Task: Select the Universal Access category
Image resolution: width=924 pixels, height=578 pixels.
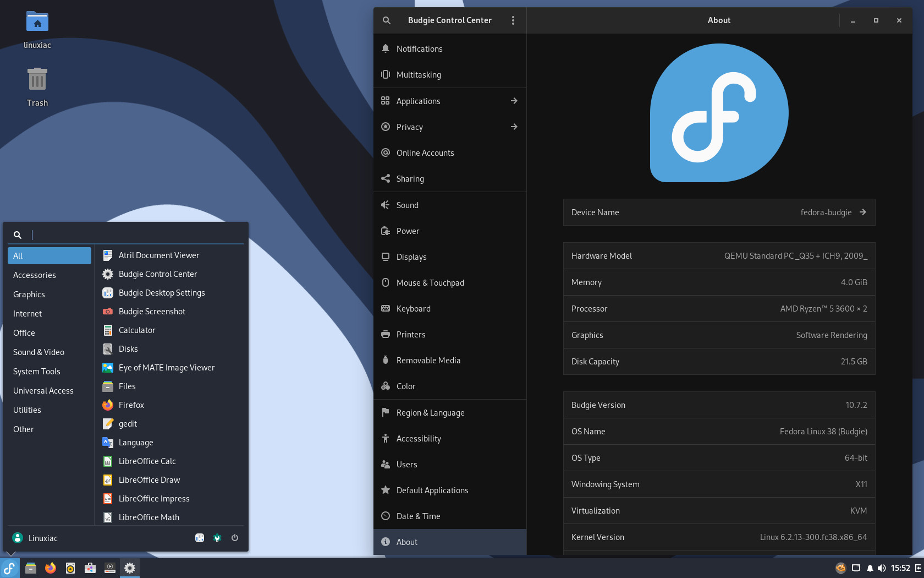Action: (x=50, y=391)
